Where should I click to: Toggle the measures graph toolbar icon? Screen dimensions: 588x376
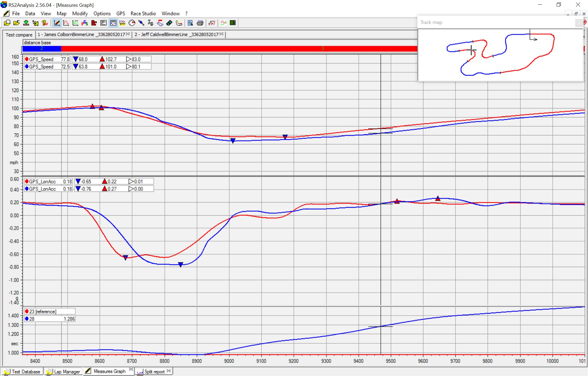coord(57,23)
